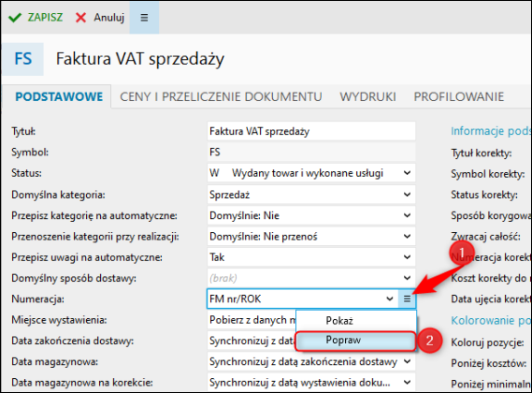Click the green ZAPISZ checkmark icon
The height and width of the screenshot is (393, 532).
(15, 18)
